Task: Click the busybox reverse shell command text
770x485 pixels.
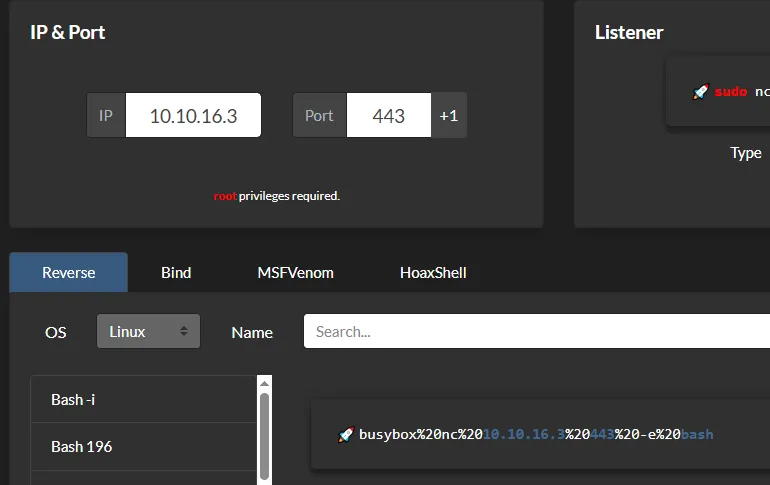Action: (x=536, y=434)
